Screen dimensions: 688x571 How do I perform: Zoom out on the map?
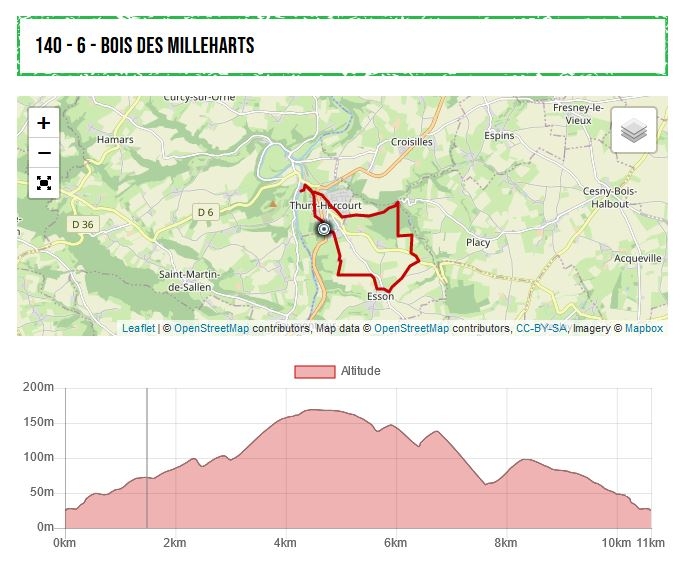click(44, 153)
